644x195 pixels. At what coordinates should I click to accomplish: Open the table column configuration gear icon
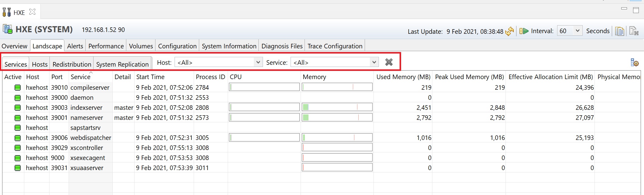tap(634, 63)
